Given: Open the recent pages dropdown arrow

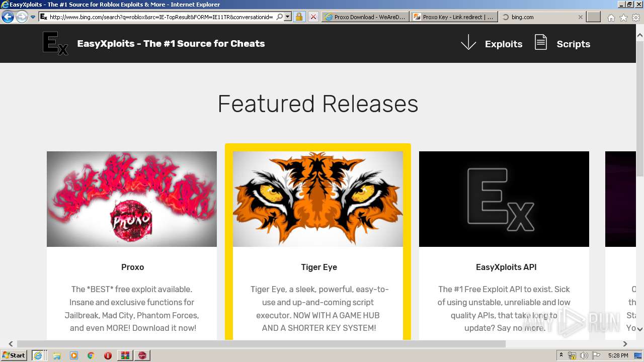Looking at the screenshot, I should (33, 17).
